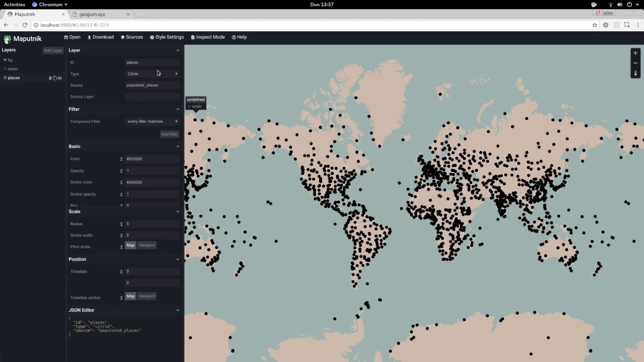Screen dimensions: 644x362
Task: Reset map bearing with the compass button
Action: [635, 73]
